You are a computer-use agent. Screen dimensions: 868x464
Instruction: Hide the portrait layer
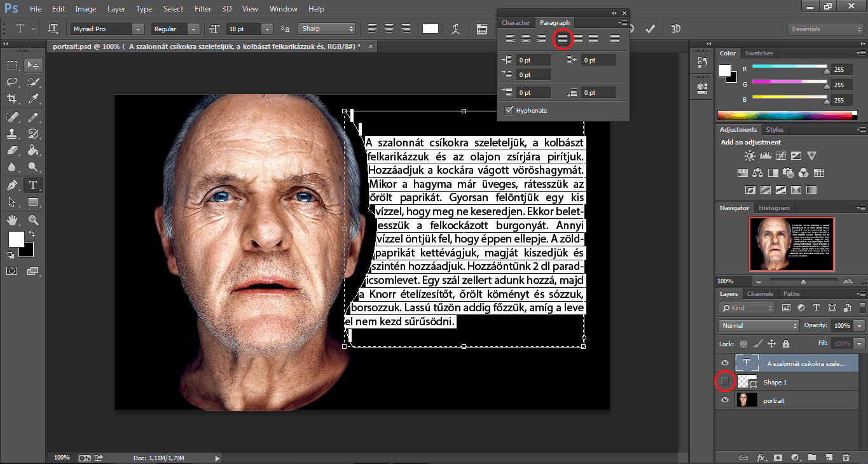point(724,400)
